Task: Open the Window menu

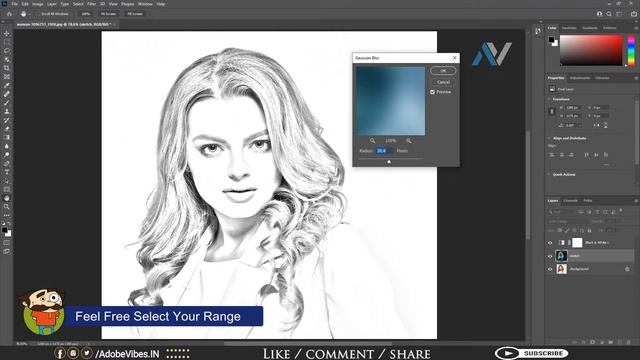Action: (145, 4)
